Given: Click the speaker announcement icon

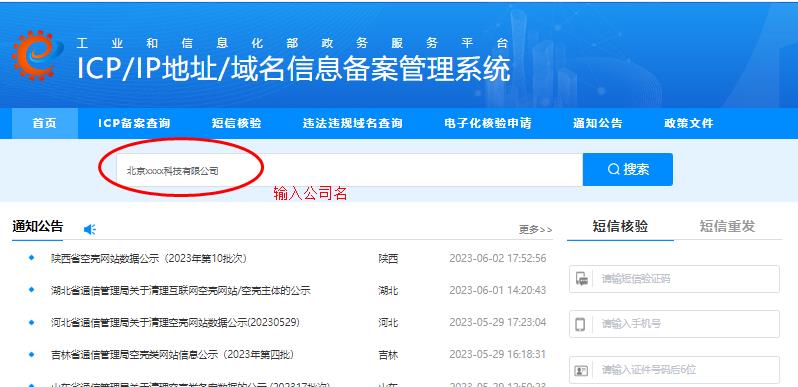Looking at the screenshot, I should 90,230.
